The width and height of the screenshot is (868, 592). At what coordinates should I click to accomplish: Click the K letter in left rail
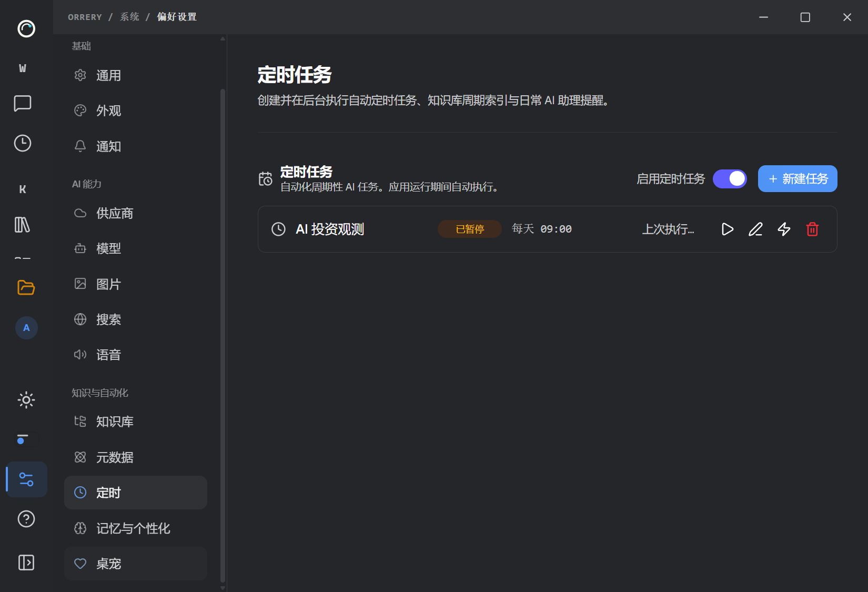pos(23,189)
